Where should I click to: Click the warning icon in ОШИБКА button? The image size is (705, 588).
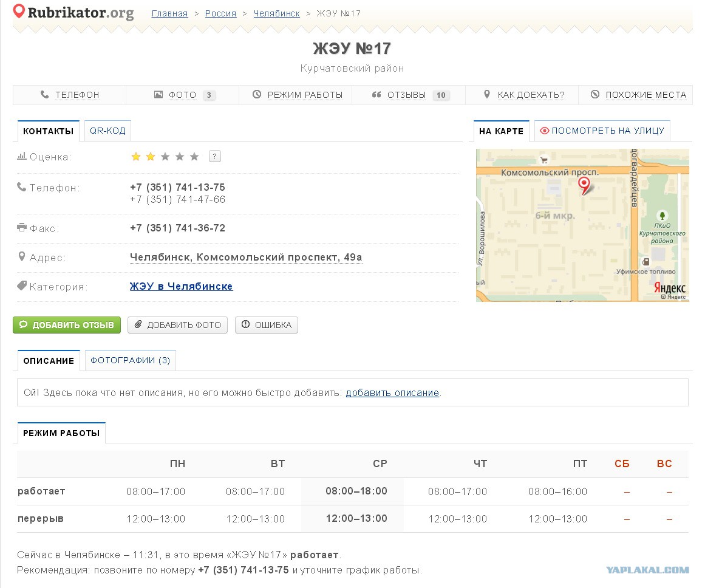pos(245,324)
